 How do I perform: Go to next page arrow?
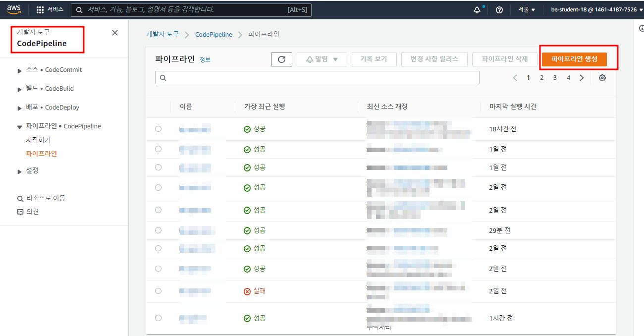coord(582,78)
